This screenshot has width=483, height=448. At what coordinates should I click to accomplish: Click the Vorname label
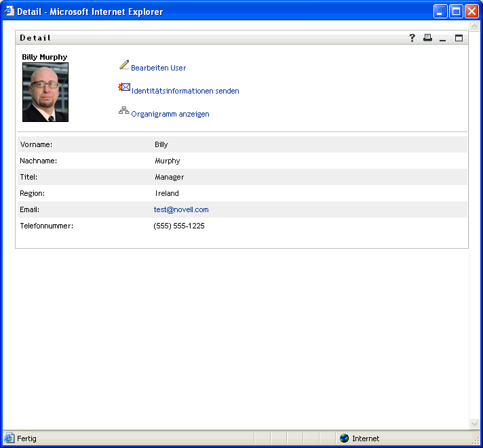(36, 144)
